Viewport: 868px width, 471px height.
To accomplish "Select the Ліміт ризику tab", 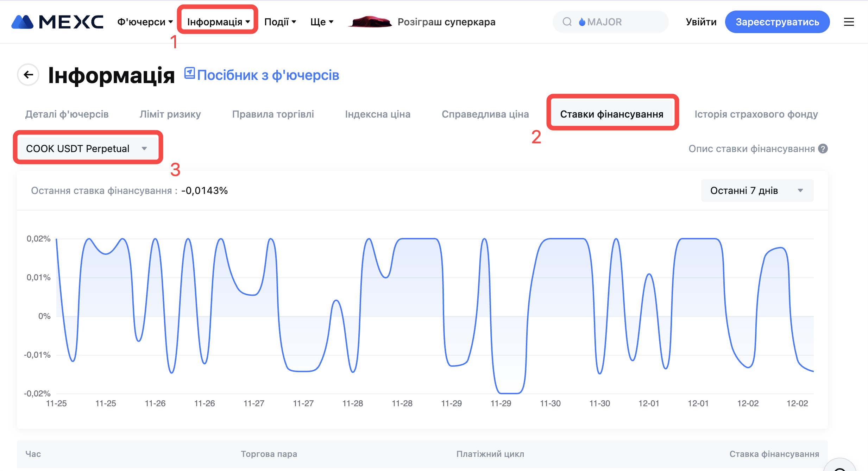I will point(170,114).
